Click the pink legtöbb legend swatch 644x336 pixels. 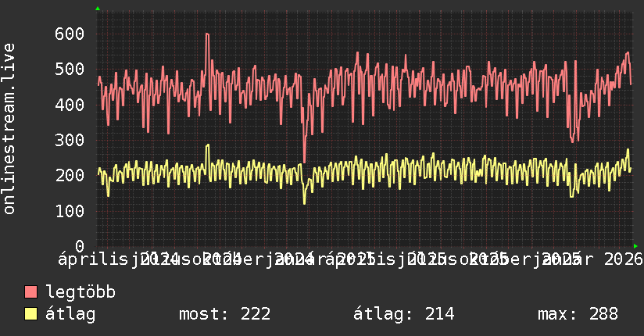pyautogui.click(x=30, y=292)
